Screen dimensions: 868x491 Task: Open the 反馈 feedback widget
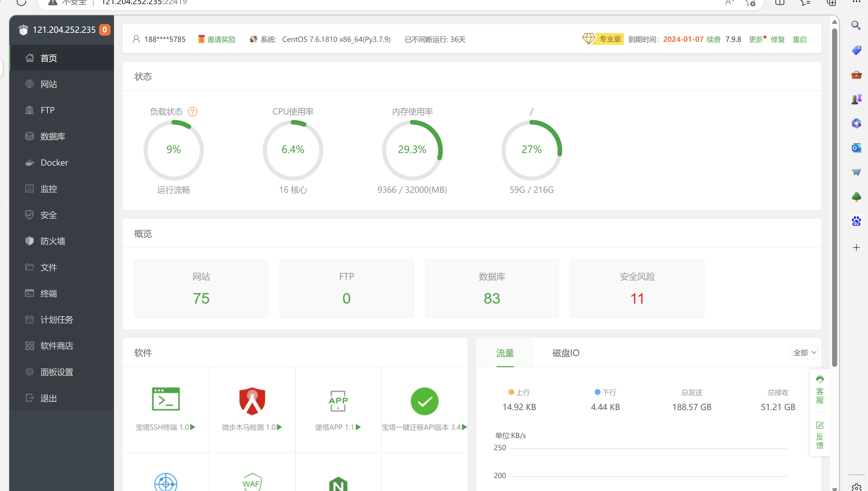(820, 435)
